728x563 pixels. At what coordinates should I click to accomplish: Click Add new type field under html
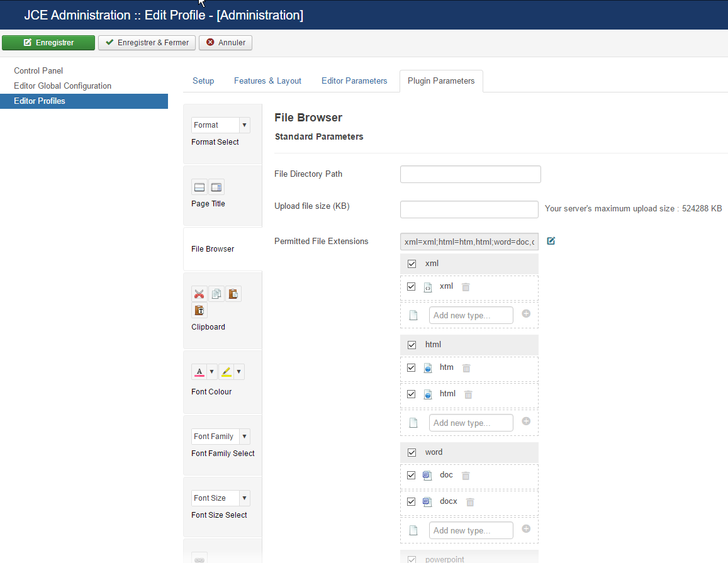pyautogui.click(x=471, y=423)
